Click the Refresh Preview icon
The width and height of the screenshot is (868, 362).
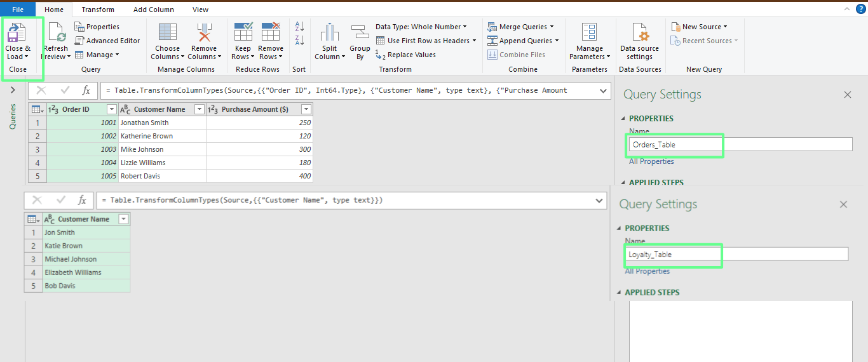57,33
